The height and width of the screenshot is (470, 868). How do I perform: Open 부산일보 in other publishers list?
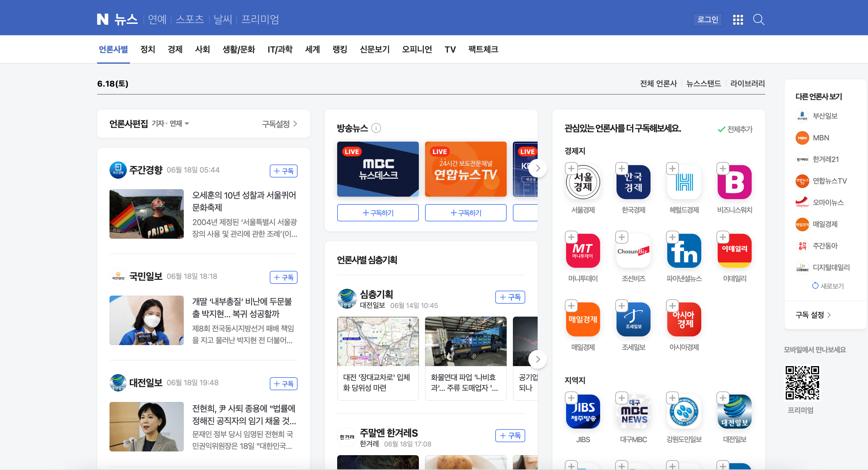point(816,116)
